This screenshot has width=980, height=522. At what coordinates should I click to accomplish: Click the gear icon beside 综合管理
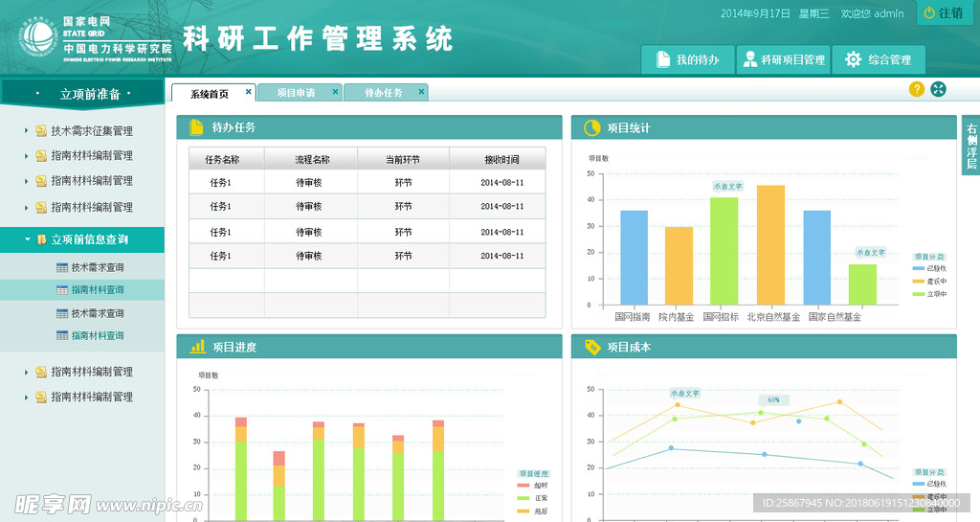point(853,59)
